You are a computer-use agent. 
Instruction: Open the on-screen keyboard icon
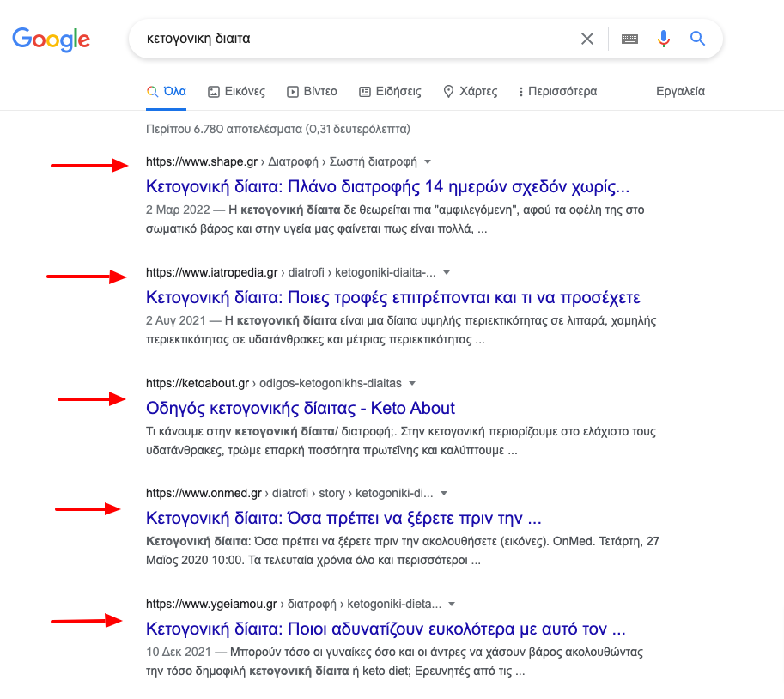[x=629, y=39]
